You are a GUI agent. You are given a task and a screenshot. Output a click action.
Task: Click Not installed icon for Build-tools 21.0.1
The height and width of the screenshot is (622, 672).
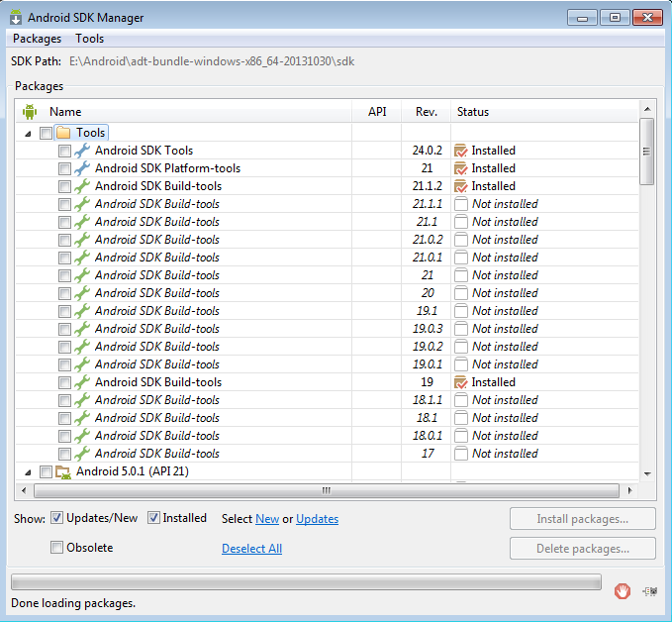461,258
